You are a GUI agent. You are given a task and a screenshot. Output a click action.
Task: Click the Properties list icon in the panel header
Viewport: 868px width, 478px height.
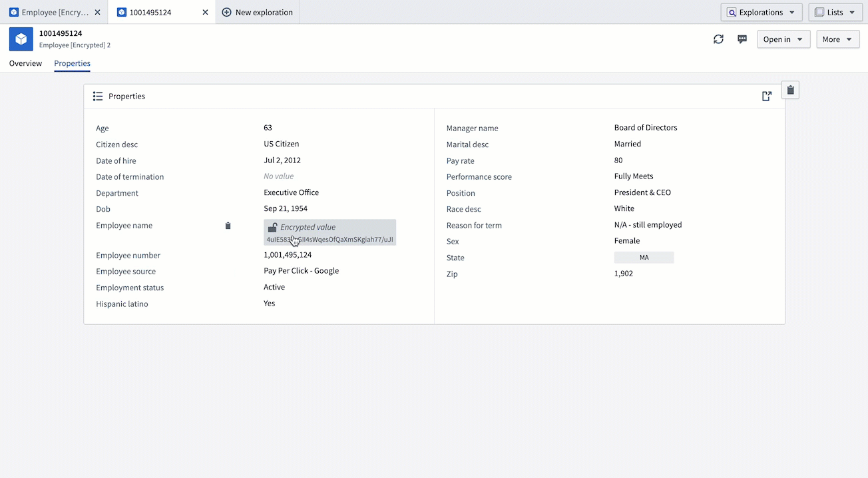tap(98, 97)
